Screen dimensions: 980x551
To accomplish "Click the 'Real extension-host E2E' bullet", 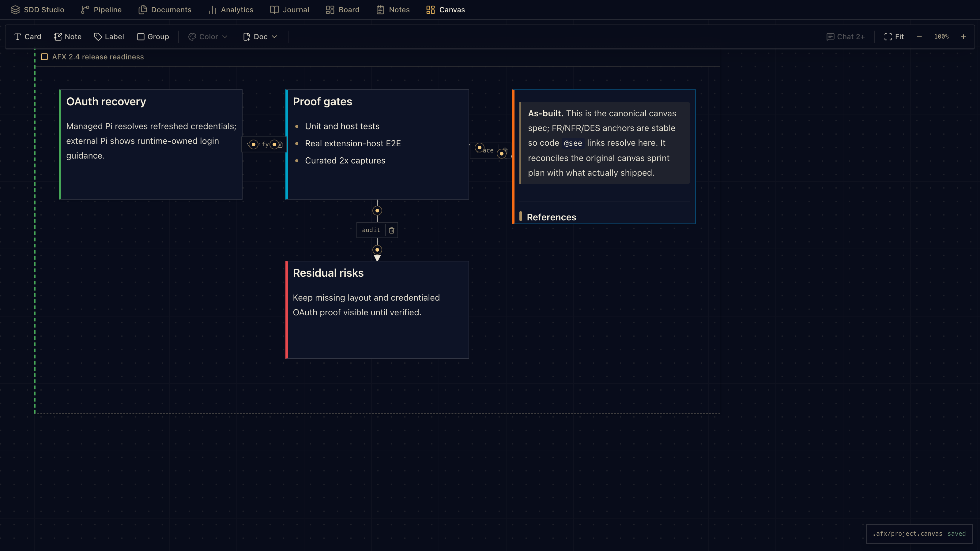I will pos(353,143).
